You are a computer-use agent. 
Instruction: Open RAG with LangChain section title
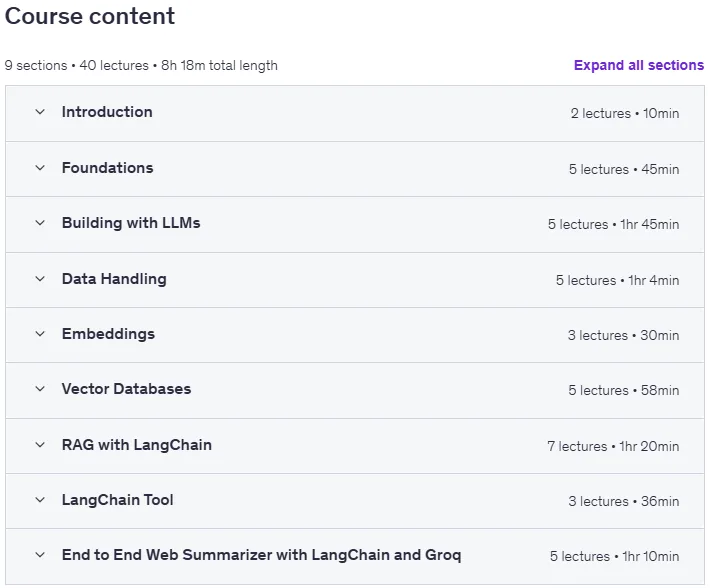pyautogui.click(x=137, y=445)
